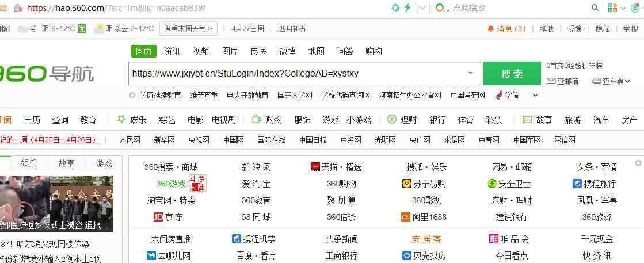The width and height of the screenshot is (644, 263).
Task: Click 查看本周天气 button
Action: click(x=188, y=29)
